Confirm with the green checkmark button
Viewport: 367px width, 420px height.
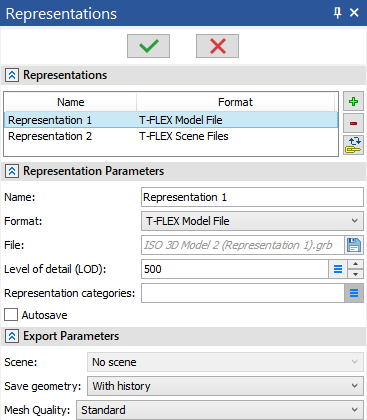pos(148,46)
